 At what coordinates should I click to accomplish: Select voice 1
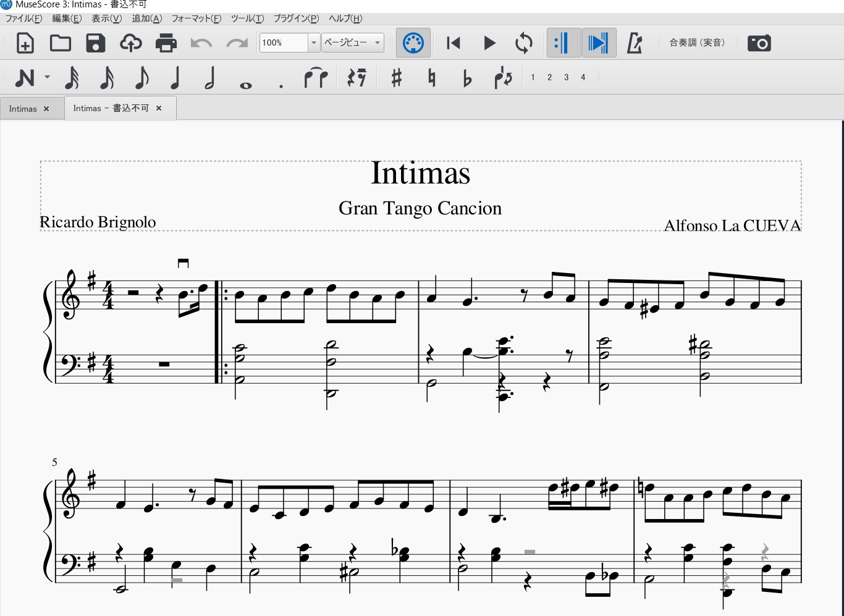[533, 77]
